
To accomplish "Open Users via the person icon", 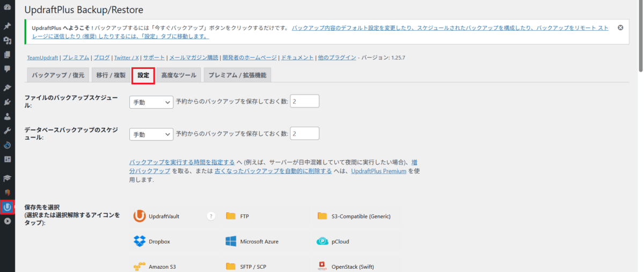I will coord(8,116).
